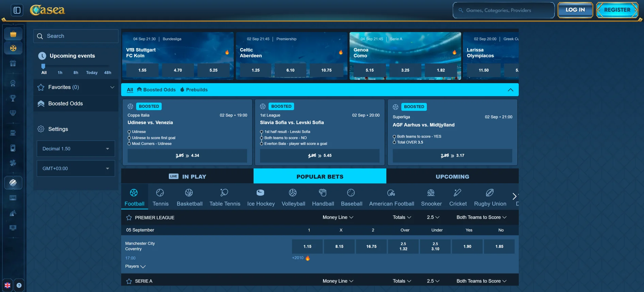Open the award ribbon icon in sidebar
This screenshot has height=292, width=644.
[x=13, y=83]
